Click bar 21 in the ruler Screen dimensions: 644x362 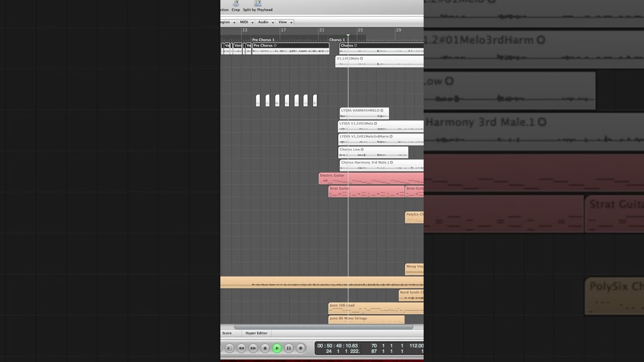click(x=321, y=30)
